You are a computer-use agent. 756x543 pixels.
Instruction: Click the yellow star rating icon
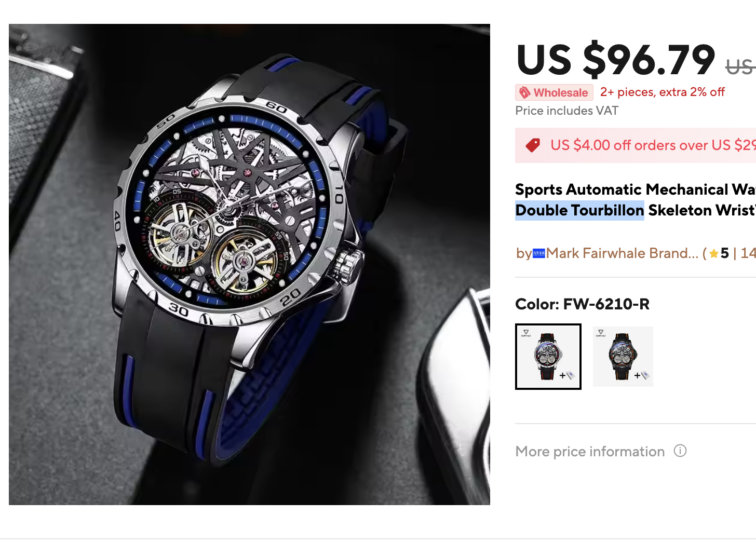click(714, 253)
